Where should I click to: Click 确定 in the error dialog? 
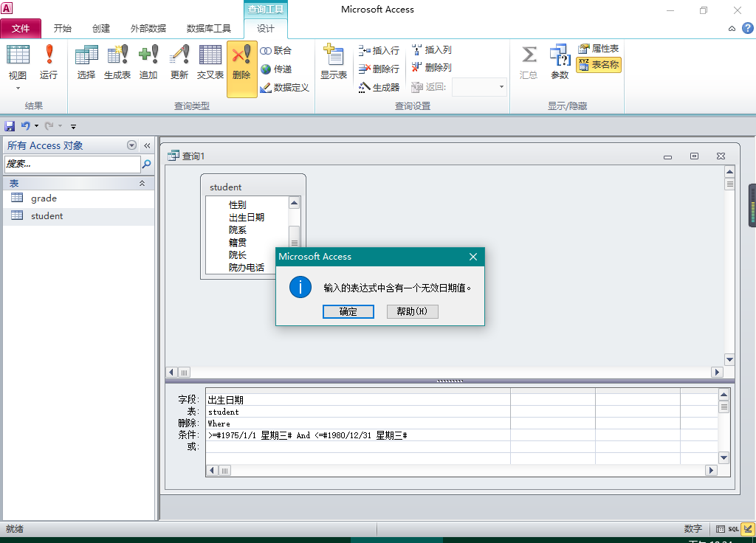pos(348,311)
